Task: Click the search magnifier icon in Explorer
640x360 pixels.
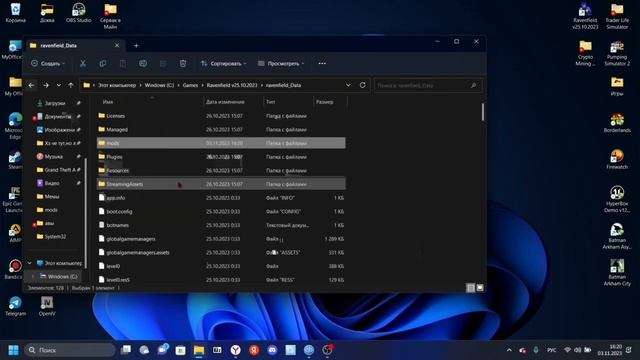Action: pyautogui.click(x=473, y=85)
